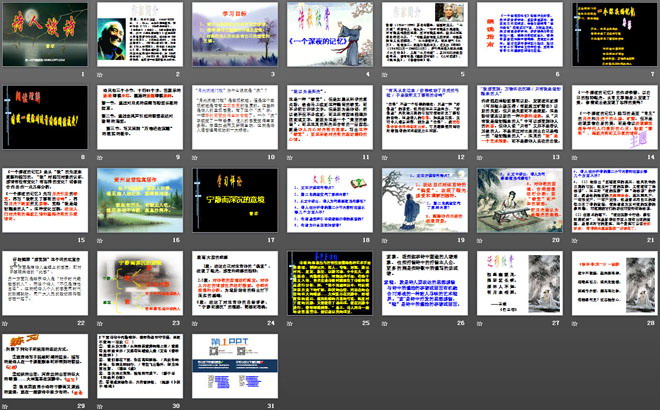Select slide 27 poem with ink painting thumbnail
Viewport: 660px width, 410px height.
click(x=520, y=283)
